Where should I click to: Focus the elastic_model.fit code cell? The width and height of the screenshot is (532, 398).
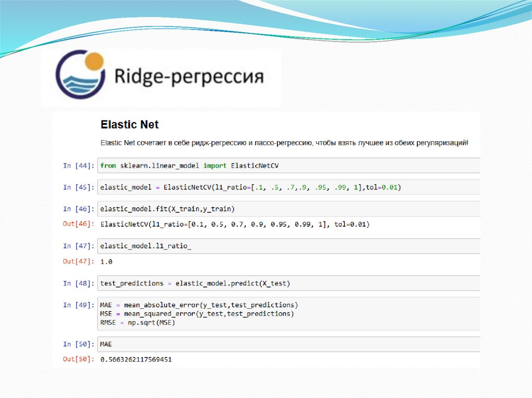coord(288,209)
